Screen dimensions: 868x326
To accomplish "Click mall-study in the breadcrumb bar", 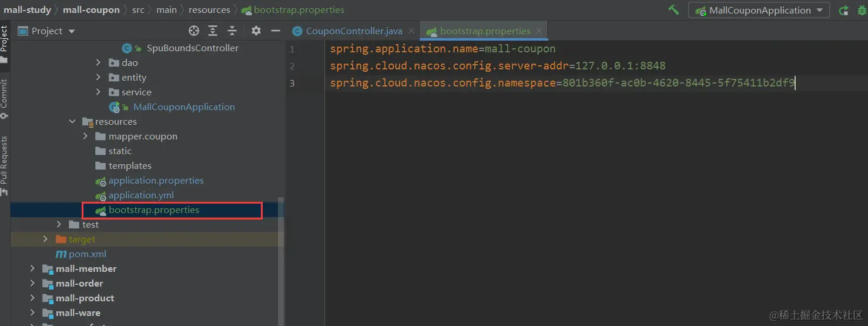I will pos(28,10).
